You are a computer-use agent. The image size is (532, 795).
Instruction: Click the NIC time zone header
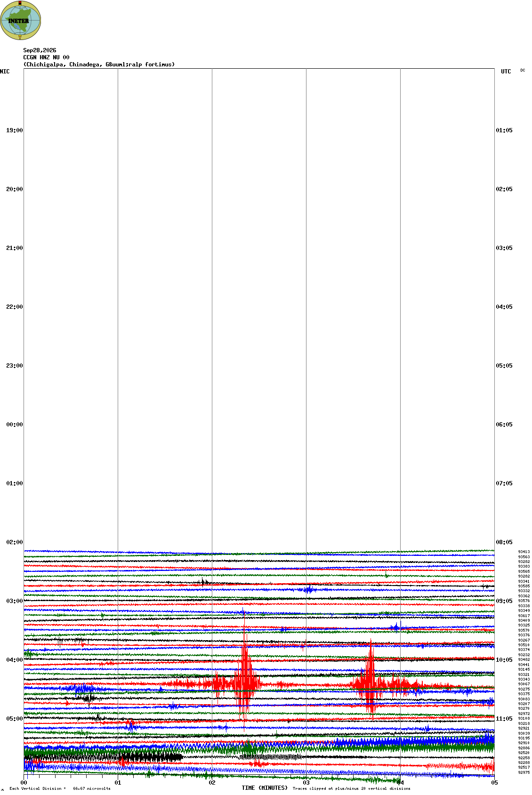tap(5, 72)
